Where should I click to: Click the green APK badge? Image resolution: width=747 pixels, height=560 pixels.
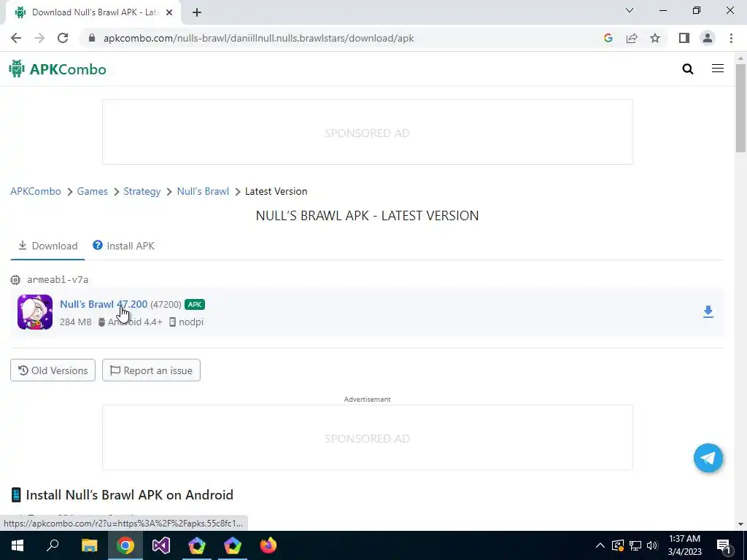194,304
